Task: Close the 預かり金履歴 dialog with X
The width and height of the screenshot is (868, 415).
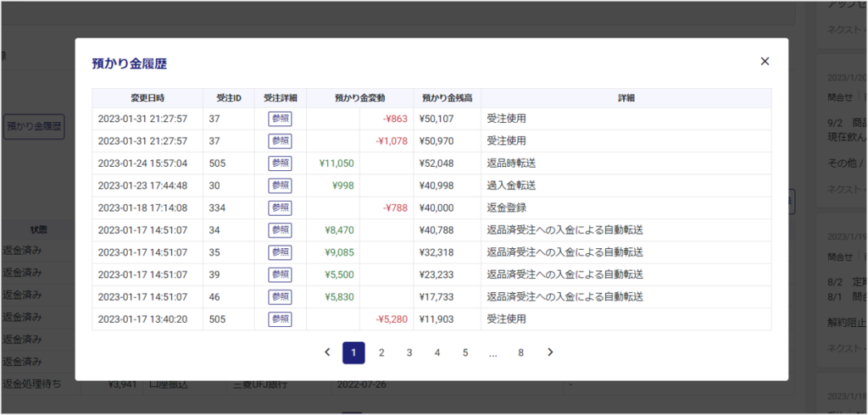Action: click(765, 61)
